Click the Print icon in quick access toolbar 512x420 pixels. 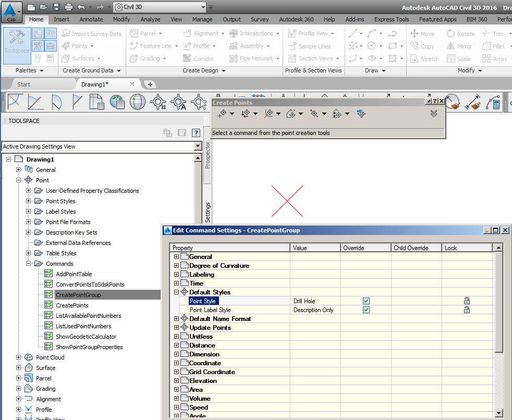tap(69, 7)
